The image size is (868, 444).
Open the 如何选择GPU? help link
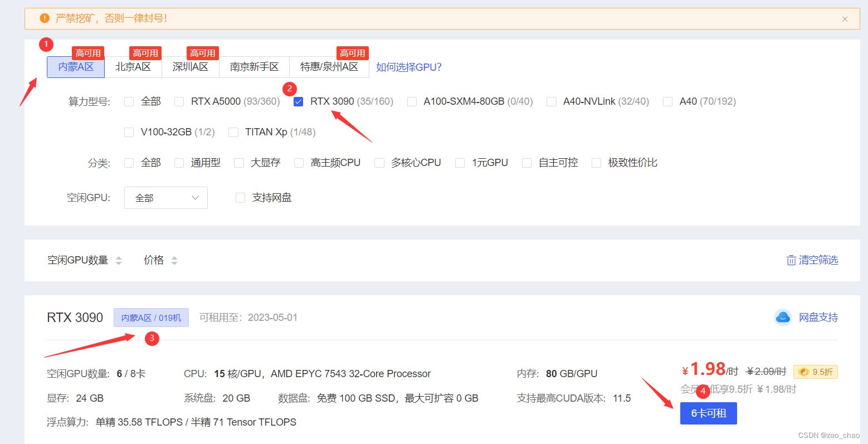(x=409, y=67)
